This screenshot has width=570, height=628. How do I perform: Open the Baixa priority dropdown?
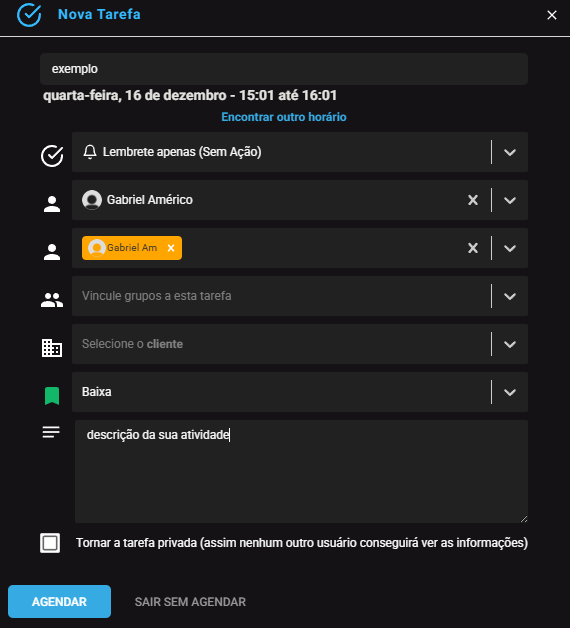pos(510,392)
